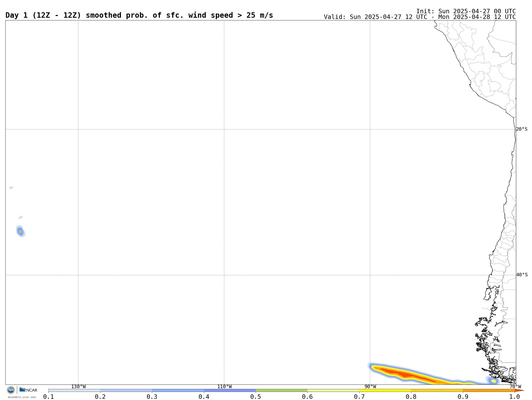The image size is (532, 400).
Task: Click the 90°W longitude label
Action: click(x=370, y=387)
